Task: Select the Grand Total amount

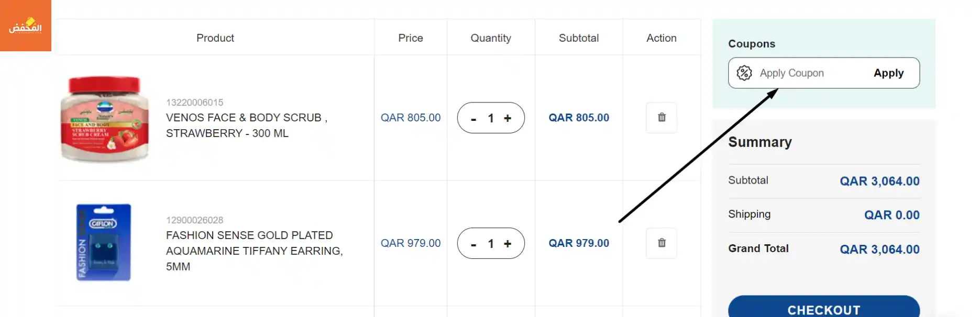Action: (x=880, y=250)
